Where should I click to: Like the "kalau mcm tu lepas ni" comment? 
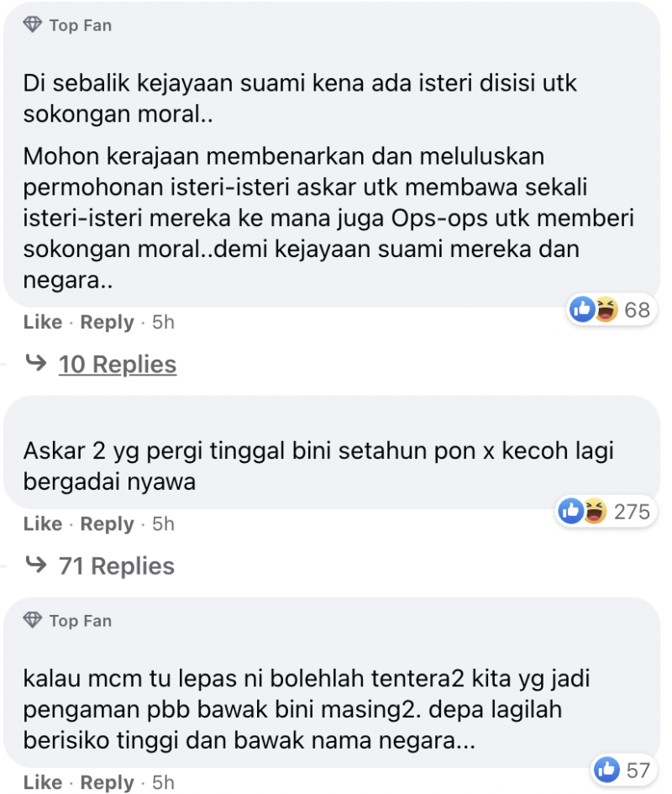(x=43, y=783)
